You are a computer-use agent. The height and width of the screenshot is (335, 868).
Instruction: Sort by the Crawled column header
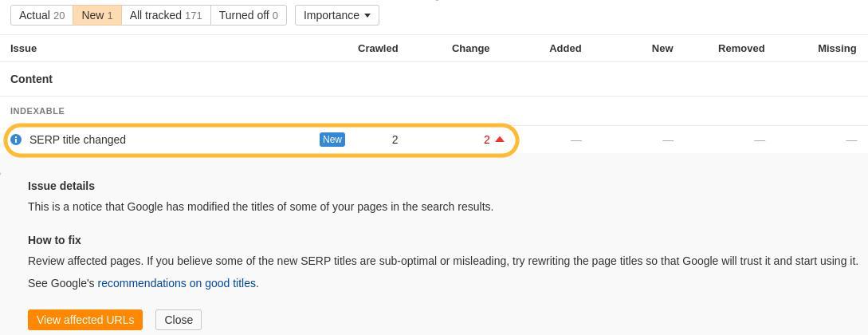pyautogui.click(x=378, y=49)
